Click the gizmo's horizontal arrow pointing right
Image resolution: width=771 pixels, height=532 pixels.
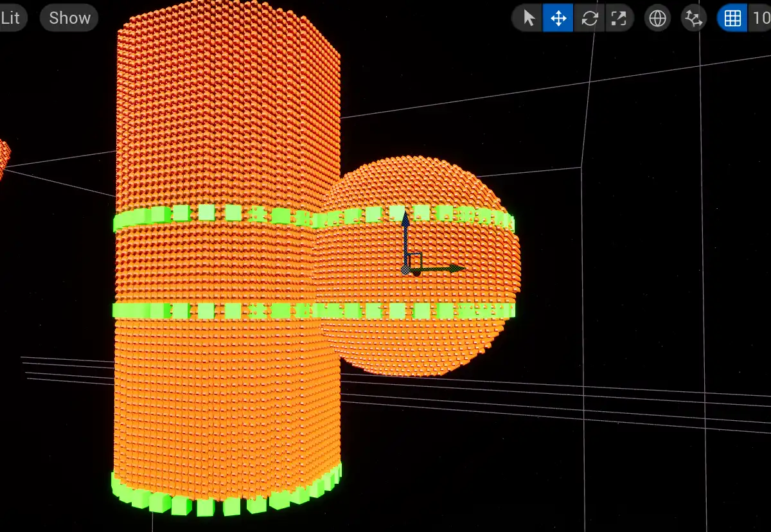(x=450, y=269)
